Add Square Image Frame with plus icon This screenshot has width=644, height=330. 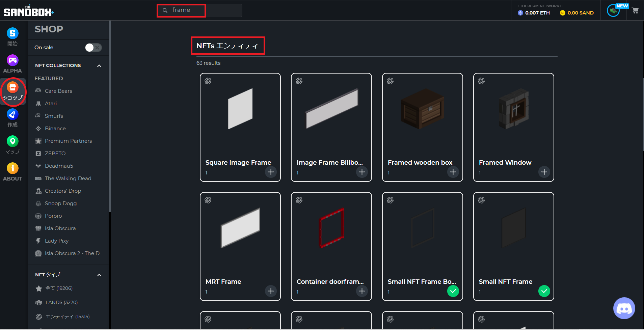271,172
